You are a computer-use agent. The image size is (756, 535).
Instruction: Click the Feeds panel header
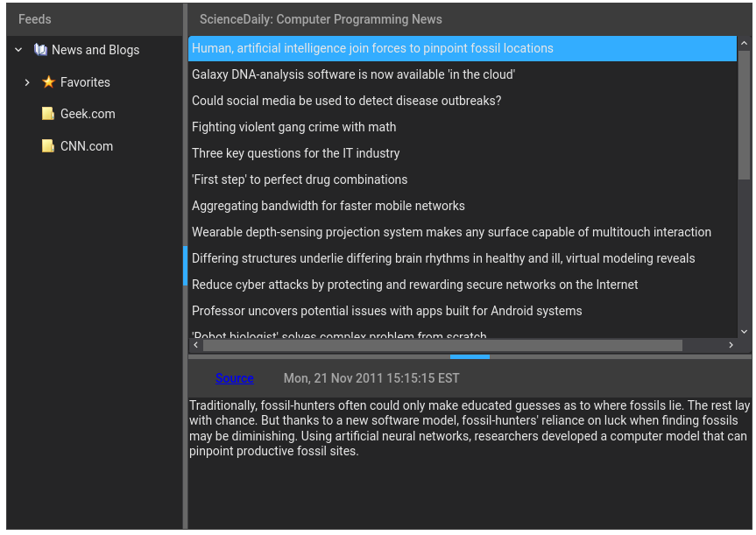point(35,19)
